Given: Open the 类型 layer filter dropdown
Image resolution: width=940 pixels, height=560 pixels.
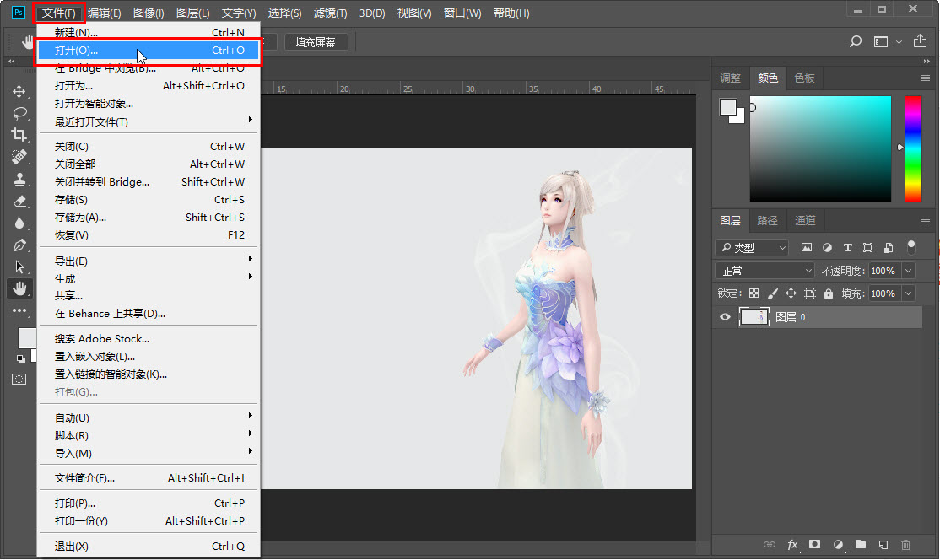Looking at the screenshot, I should pyautogui.click(x=753, y=247).
